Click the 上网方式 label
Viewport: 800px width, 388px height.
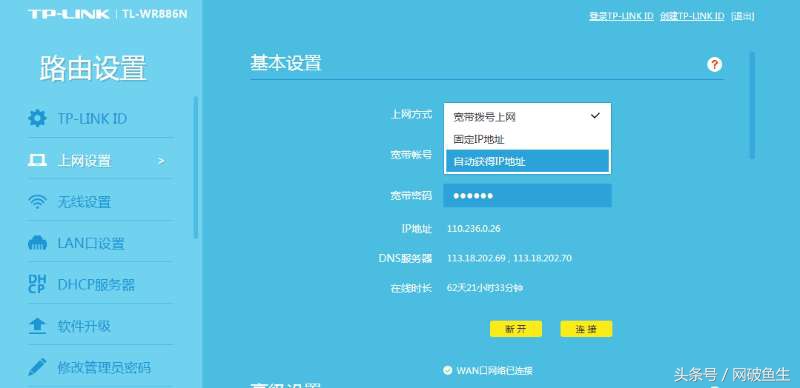[411, 114]
